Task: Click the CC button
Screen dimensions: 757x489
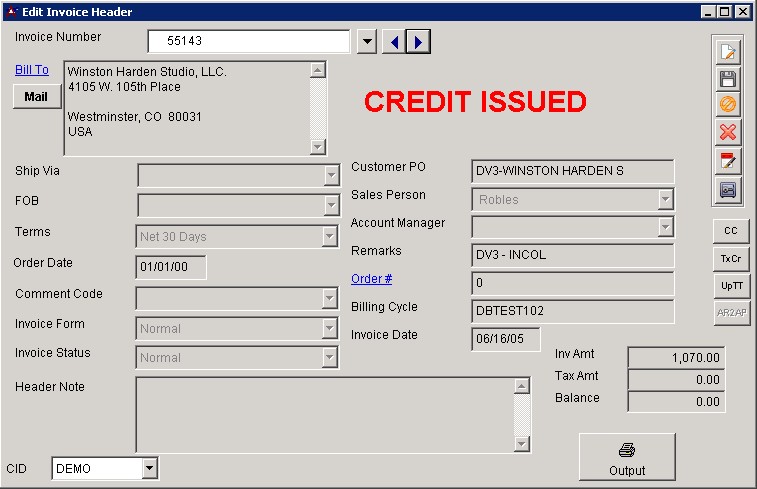Action: point(731,231)
